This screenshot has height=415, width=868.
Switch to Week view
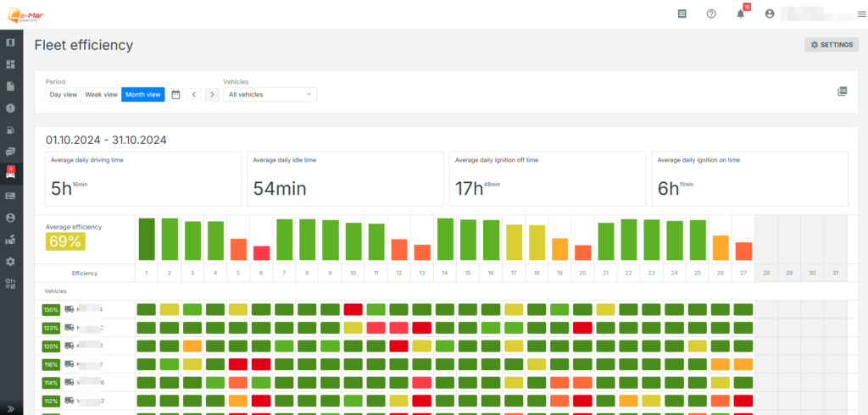(101, 95)
